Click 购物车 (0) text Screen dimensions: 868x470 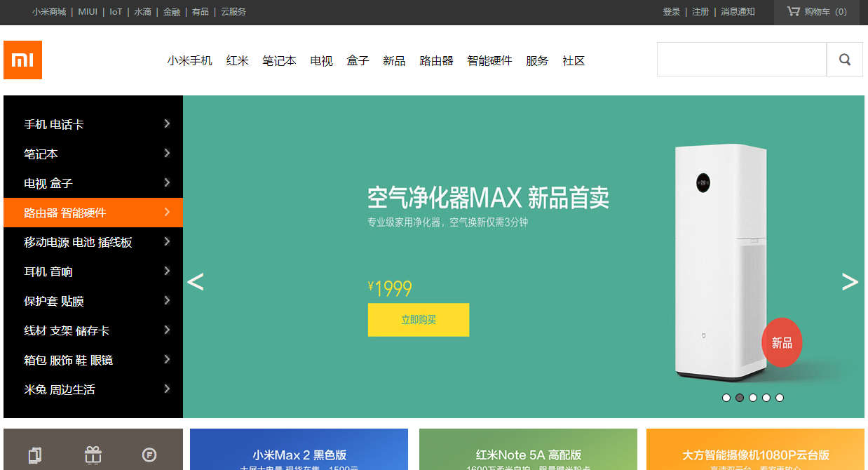(826, 12)
